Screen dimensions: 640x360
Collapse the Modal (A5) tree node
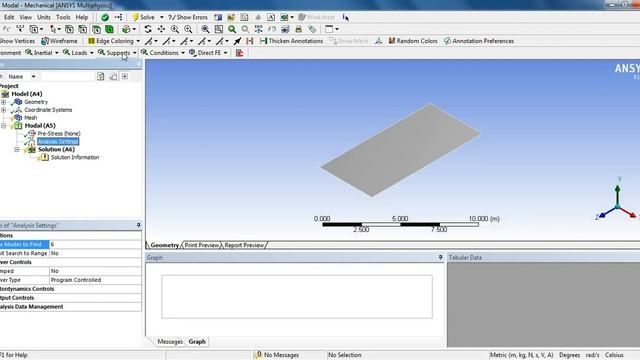4,126
